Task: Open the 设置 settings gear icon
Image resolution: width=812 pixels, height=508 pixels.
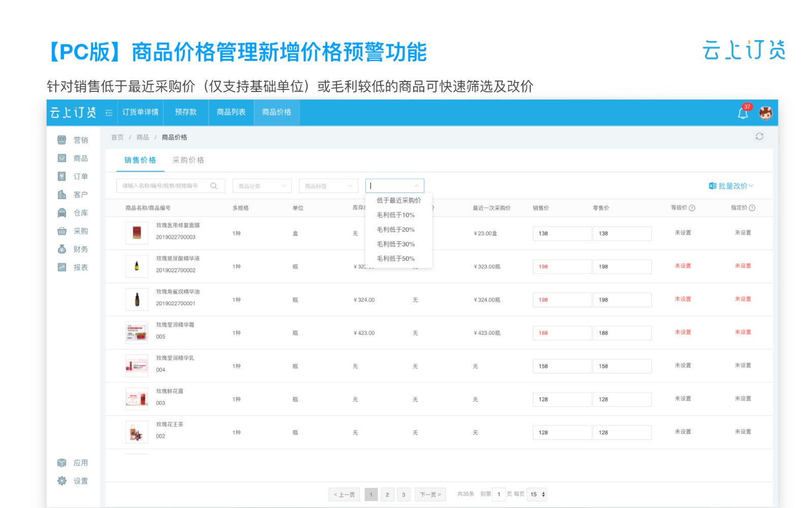Action: click(x=62, y=481)
